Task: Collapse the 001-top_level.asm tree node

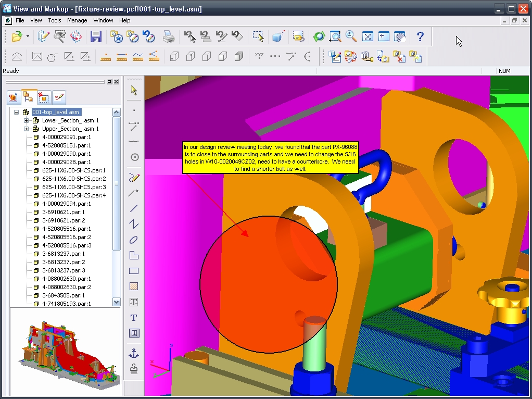Action: (16, 112)
